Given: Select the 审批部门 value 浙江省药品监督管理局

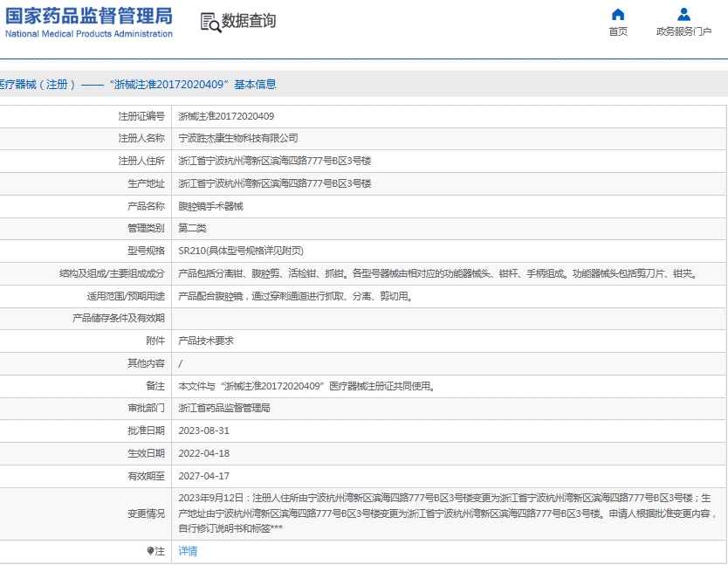Looking at the screenshot, I should click(224, 408).
